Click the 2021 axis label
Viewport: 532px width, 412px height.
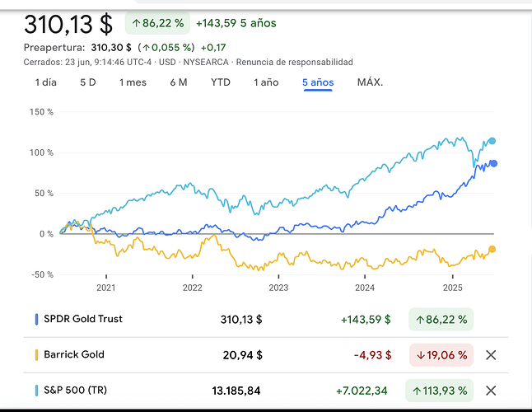pyautogui.click(x=106, y=288)
